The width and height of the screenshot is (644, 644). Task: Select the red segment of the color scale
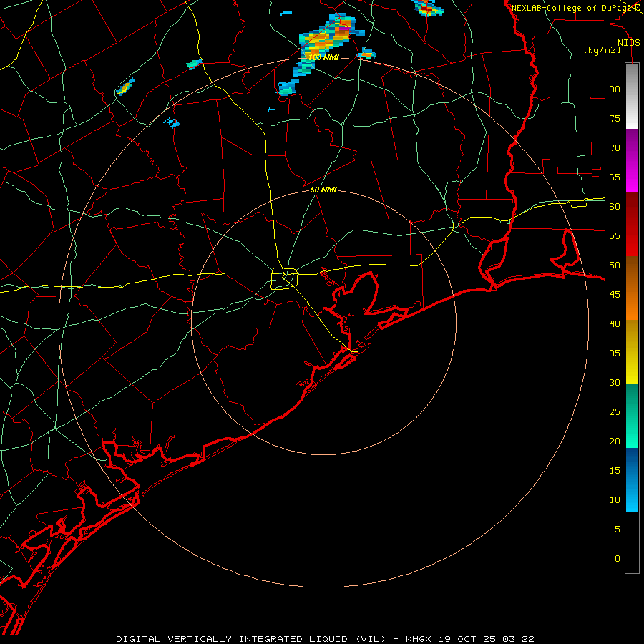pos(632,225)
